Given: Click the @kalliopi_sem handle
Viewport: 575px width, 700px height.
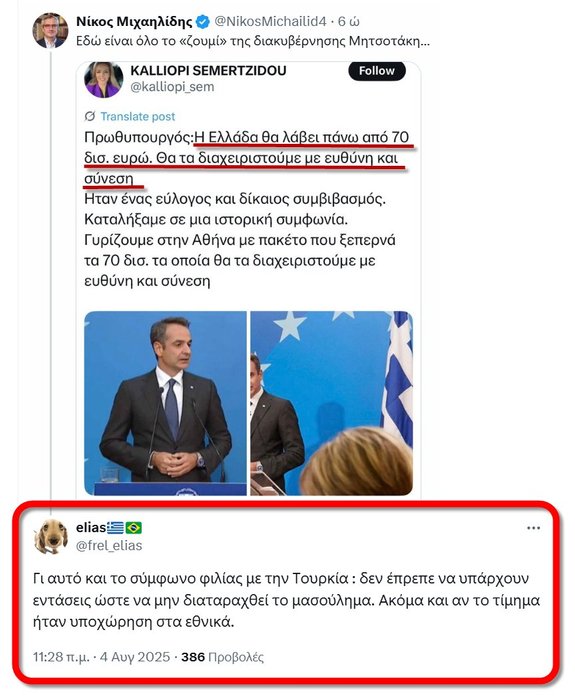Looking at the screenshot, I should (172, 87).
